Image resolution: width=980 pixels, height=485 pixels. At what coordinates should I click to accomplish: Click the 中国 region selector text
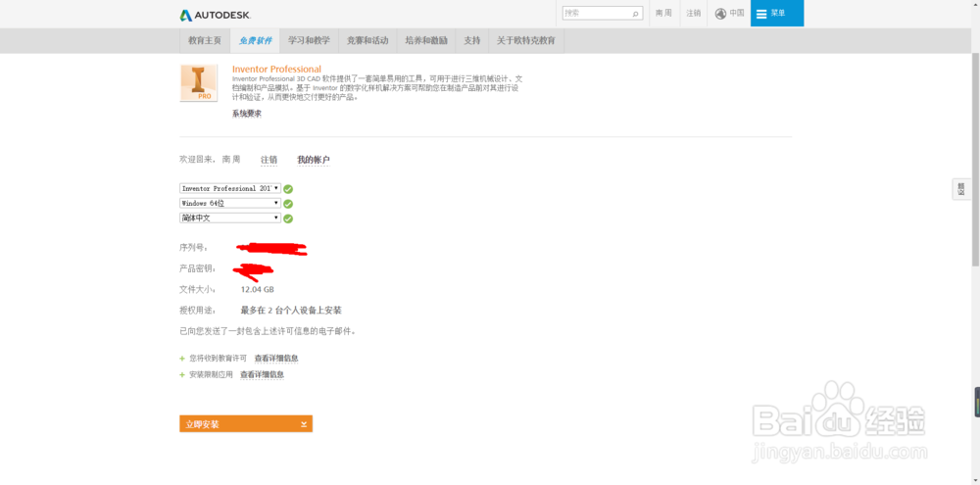coord(736,13)
